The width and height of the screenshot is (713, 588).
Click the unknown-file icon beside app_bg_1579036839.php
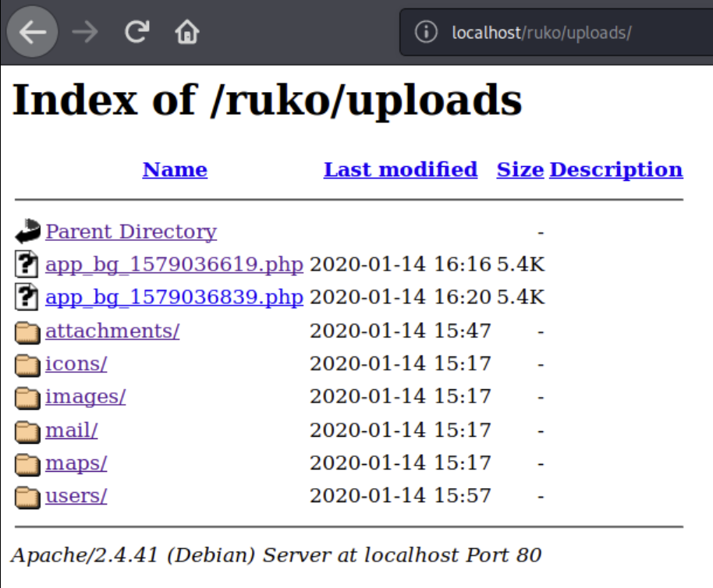click(x=27, y=298)
